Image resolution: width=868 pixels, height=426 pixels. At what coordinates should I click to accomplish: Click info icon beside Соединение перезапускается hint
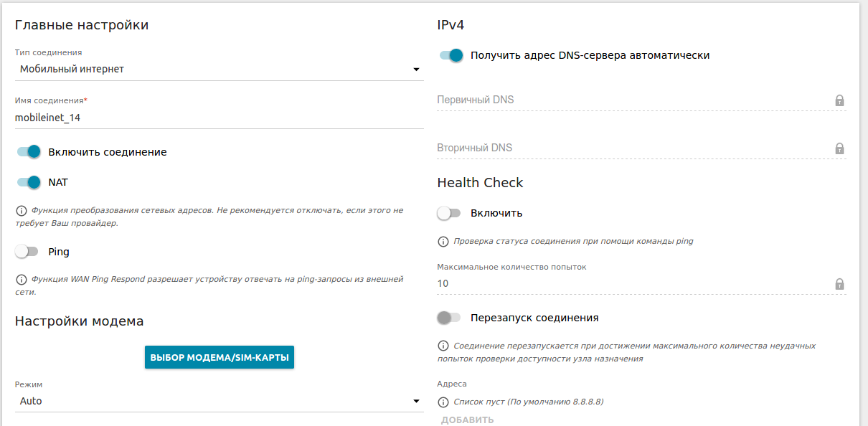tap(443, 346)
